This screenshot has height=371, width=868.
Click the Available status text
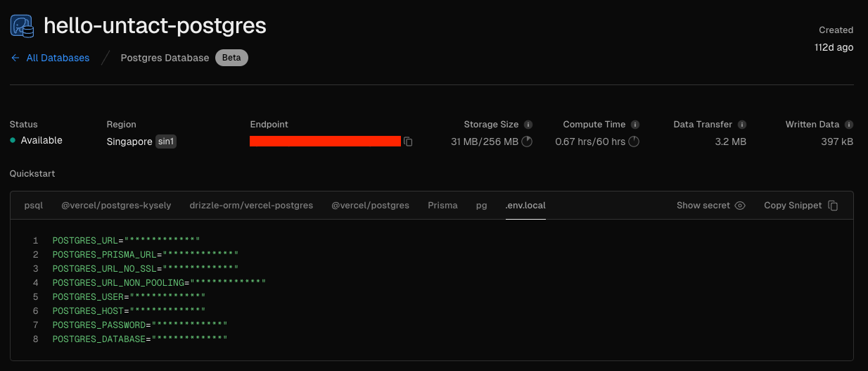point(42,140)
